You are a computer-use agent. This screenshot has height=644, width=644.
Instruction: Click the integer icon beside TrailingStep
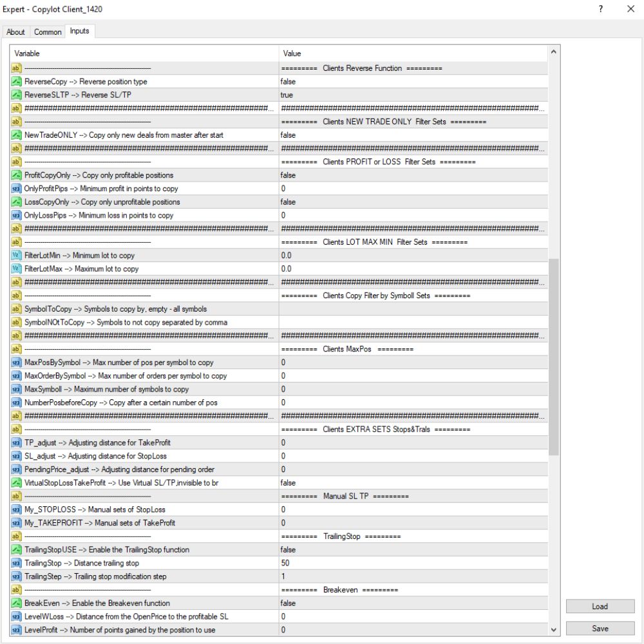click(x=16, y=576)
